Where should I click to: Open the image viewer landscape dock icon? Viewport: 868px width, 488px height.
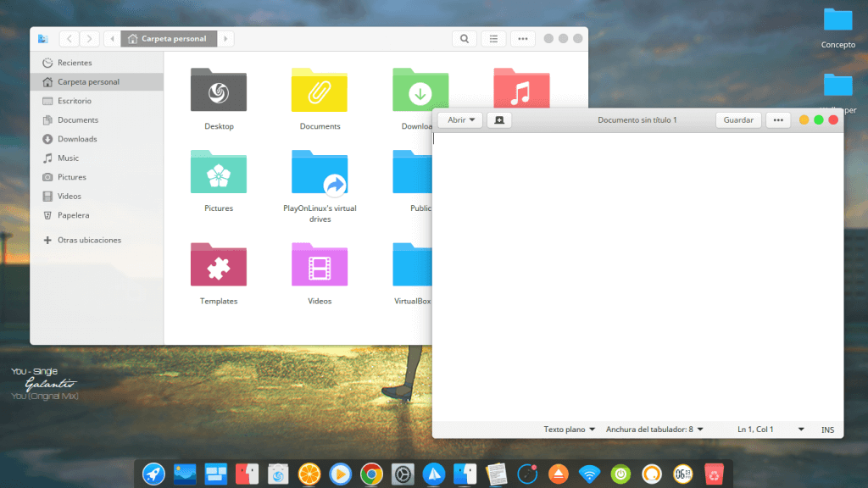coord(185,474)
